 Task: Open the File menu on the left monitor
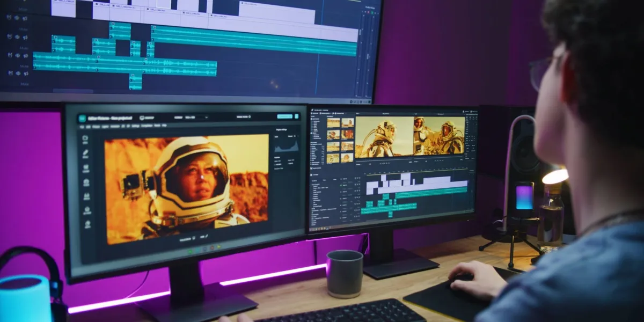pos(82,127)
